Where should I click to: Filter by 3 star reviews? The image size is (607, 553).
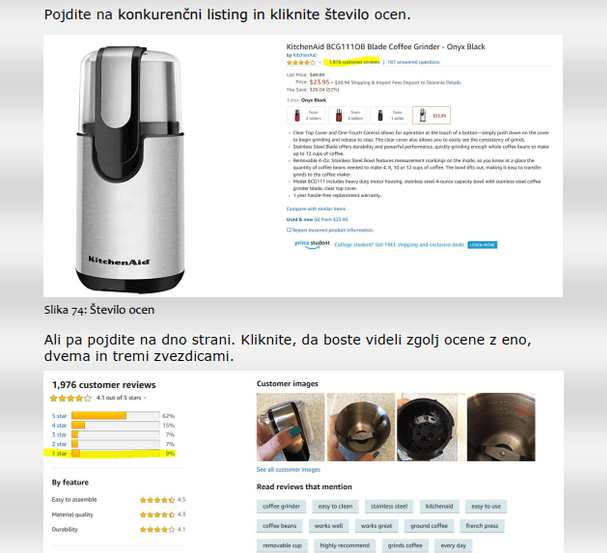pyautogui.click(x=59, y=435)
